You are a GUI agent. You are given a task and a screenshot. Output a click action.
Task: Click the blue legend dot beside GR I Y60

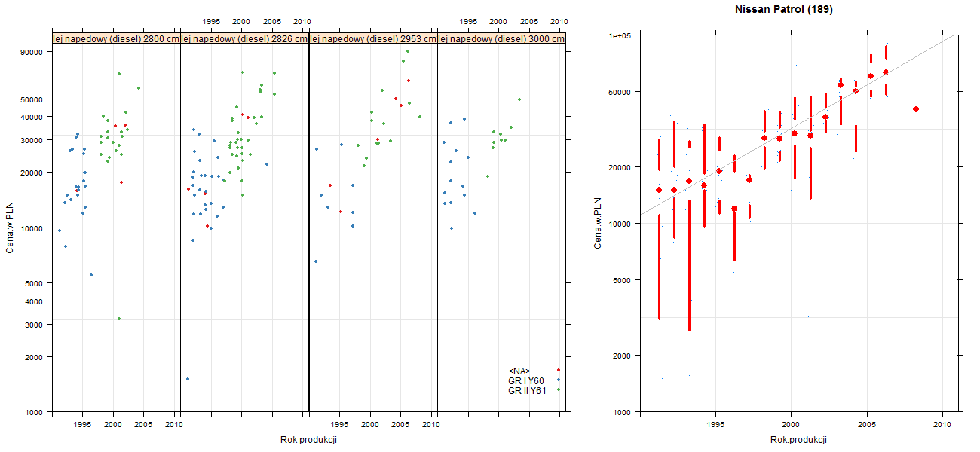[x=558, y=380]
